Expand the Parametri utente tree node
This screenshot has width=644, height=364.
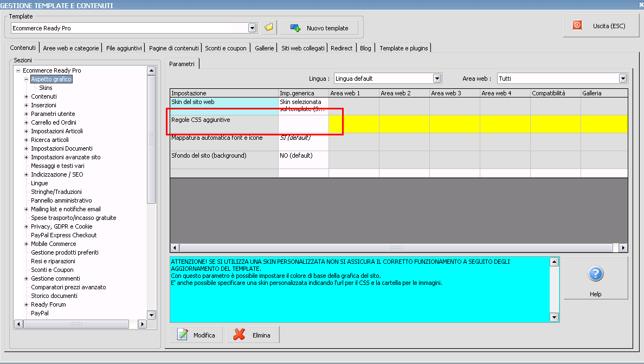pos(26,114)
